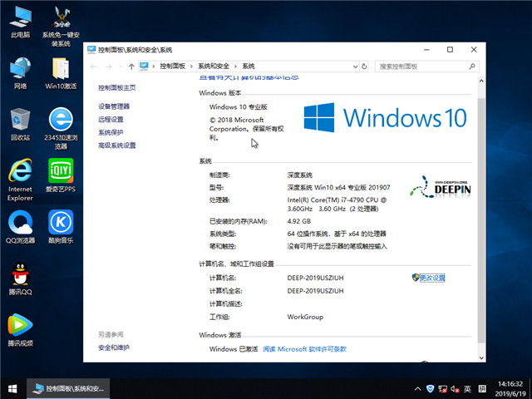Open the address bar history dropdown

tap(355, 66)
